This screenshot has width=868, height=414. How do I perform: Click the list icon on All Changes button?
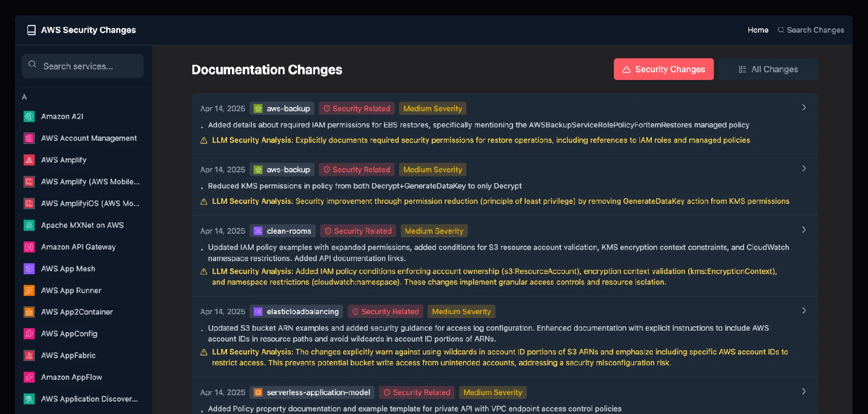[742, 69]
